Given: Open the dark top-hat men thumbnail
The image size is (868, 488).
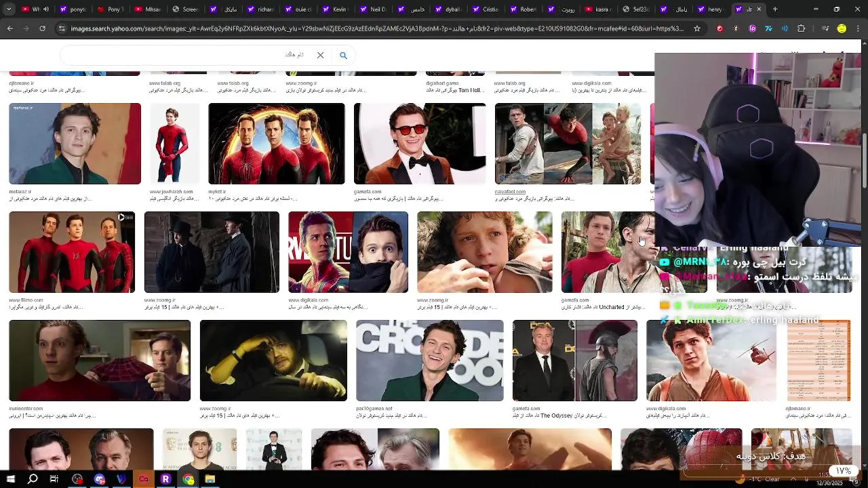Looking at the screenshot, I should (x=212, y=252).
